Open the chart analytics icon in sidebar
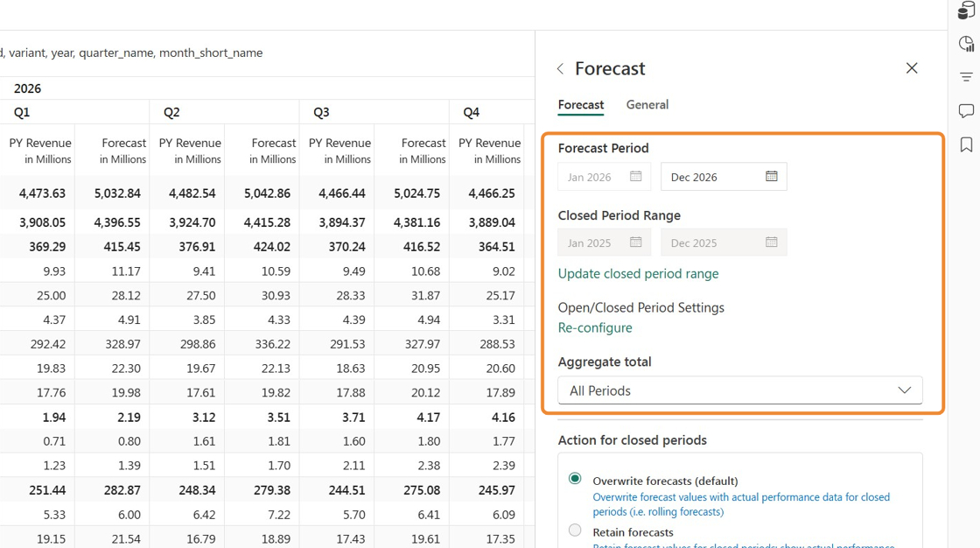Screen dimensions: 980x548 coord(966,44)
